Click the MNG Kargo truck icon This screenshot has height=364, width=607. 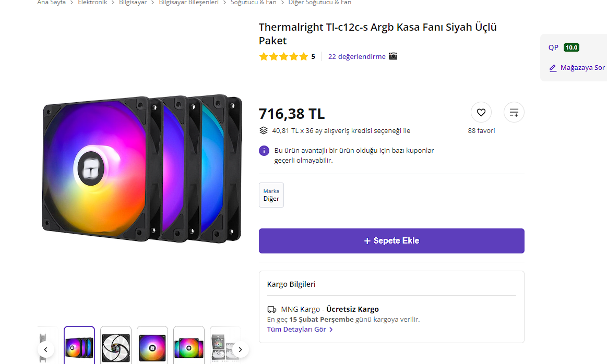coord(271,309)
